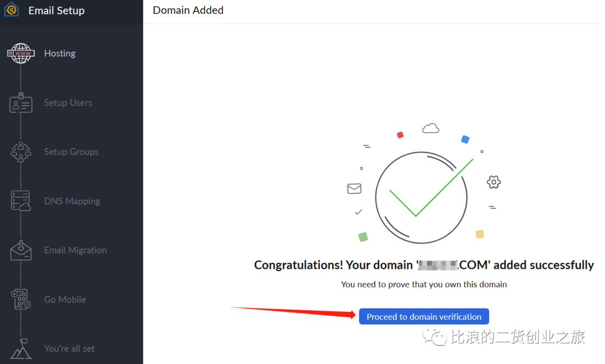Click the Setup Groups people icon

pyautogui.click(x=21, y=152)
